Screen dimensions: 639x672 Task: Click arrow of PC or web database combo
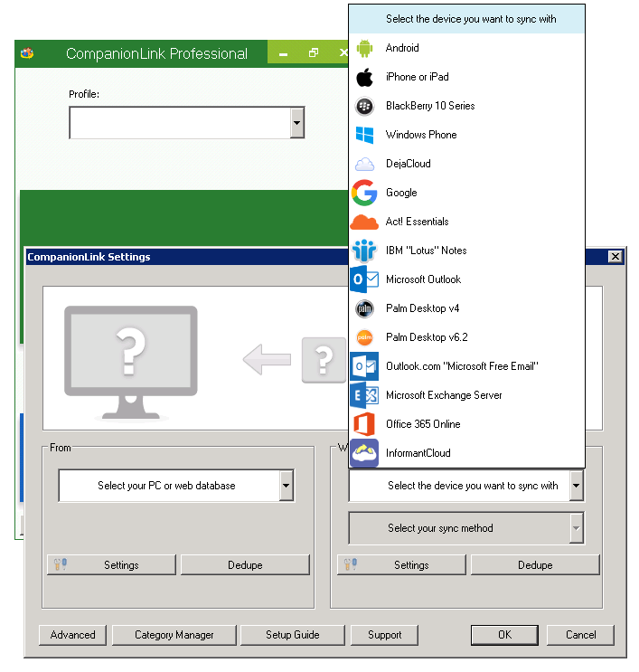pos(287,486)
